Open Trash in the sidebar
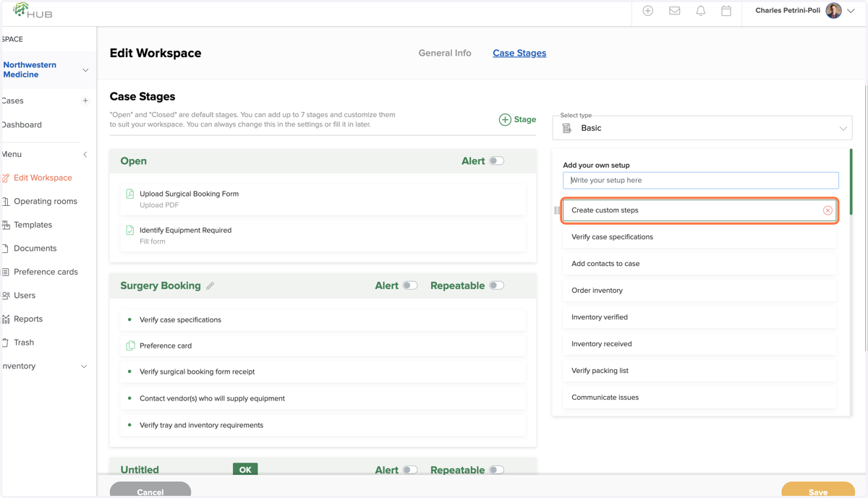This screenshot has height=498, width=868. pyautogui.click(x=24, y=343)
